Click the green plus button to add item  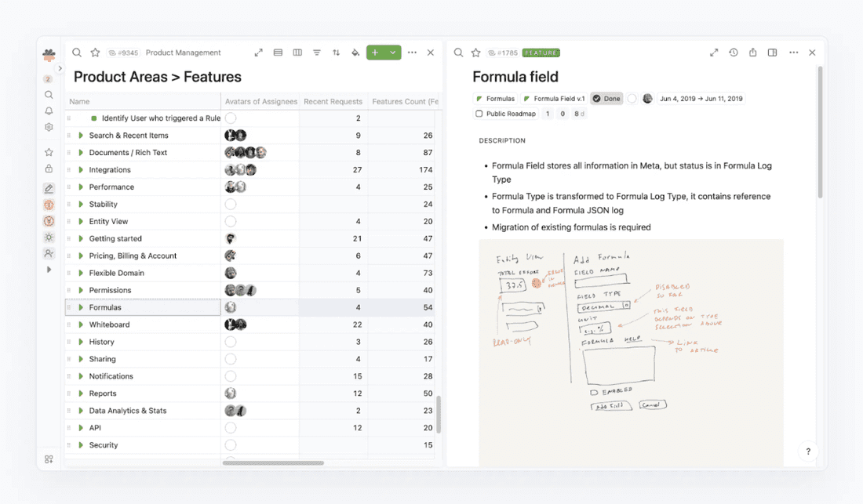pyautogui.click(x=377, y=52)
